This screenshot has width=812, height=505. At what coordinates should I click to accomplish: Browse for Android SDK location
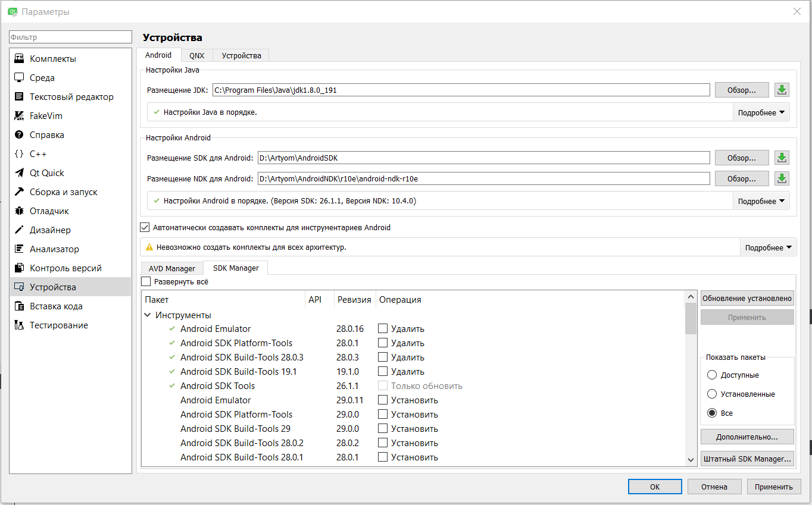pyautogui.click(x=742, y=158)
